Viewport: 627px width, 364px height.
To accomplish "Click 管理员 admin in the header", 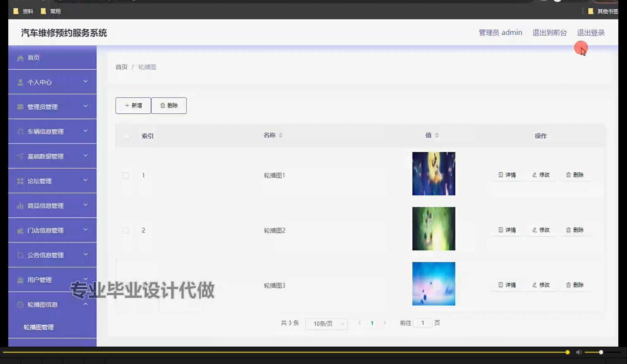I will click(x=500, y=33).
